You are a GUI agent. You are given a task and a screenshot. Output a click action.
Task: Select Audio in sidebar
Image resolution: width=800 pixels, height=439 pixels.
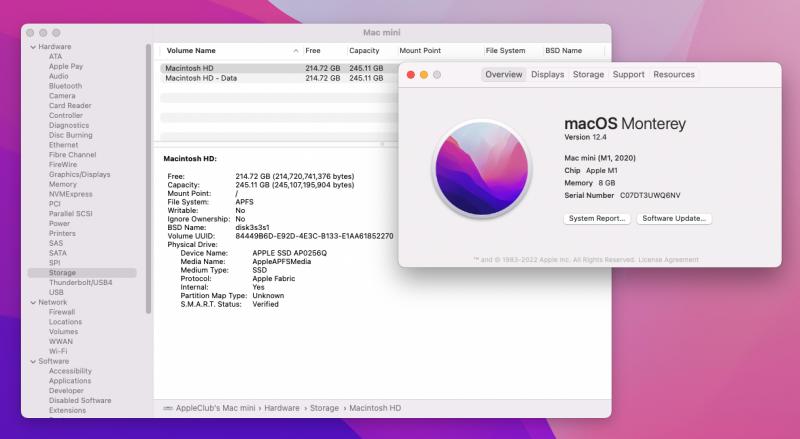click(x=59, y=76)
